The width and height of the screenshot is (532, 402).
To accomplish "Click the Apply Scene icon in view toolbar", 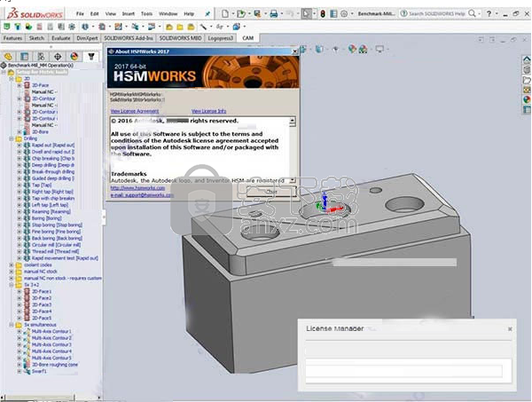I will 364,49.
